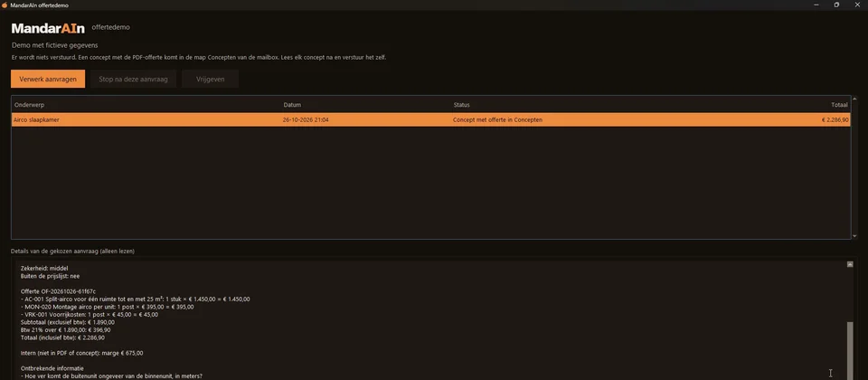Click the Zekerheid: middel line
868x380 pixels.
[44, 268]
